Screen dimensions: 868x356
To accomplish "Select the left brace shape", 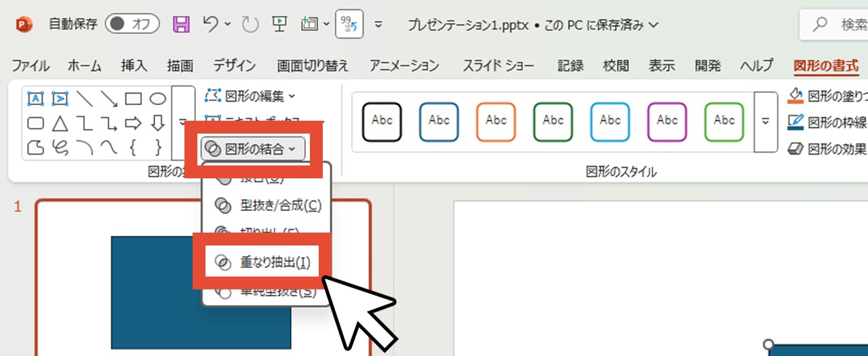I will pyautogui.click(x=133, y=146).
